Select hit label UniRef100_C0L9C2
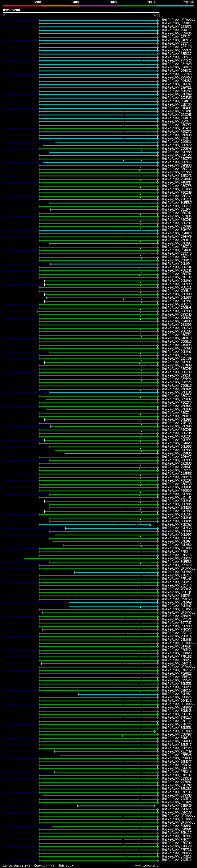This screenshot has height=868, width=197. tap(176, 145)
